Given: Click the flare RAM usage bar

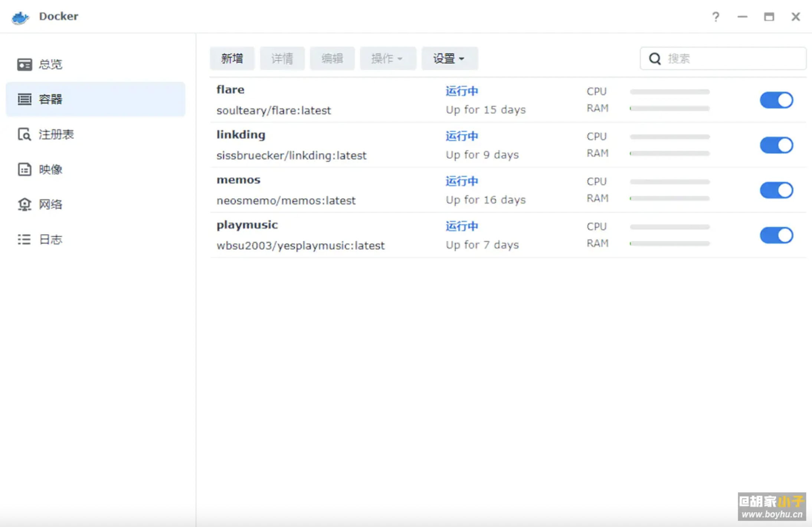Looking at the screenshot, I should 669,108.
